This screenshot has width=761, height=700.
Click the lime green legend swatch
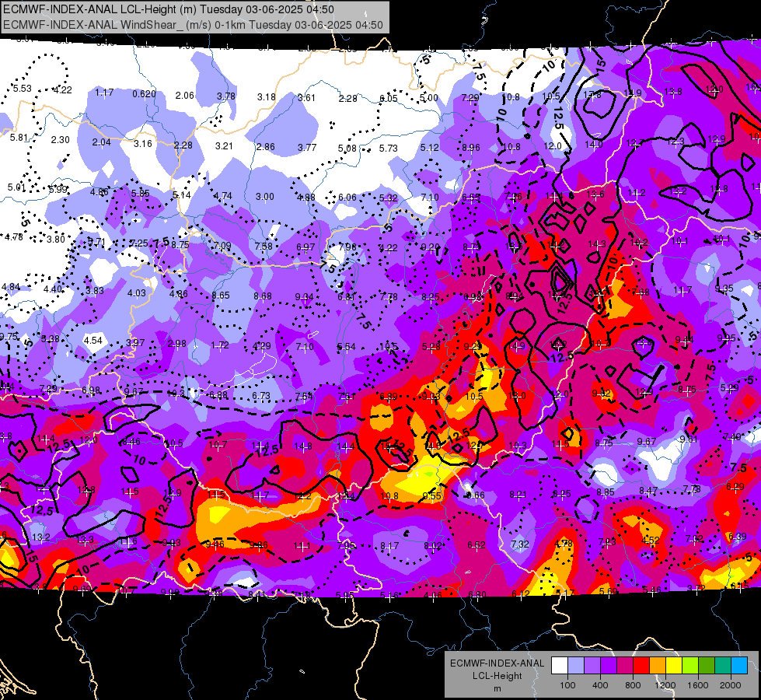[x=690, y=666]
